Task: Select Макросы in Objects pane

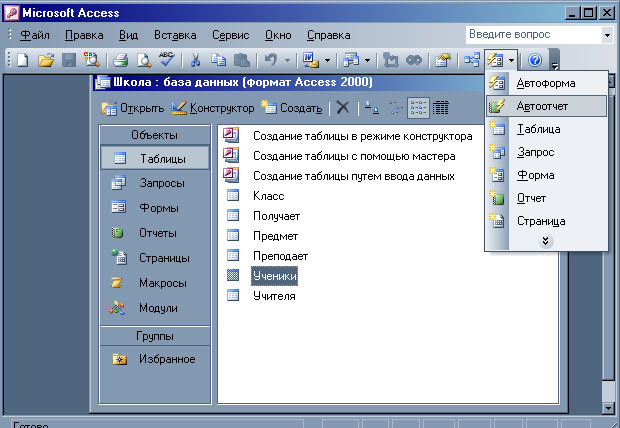Action: click(155, 283)
